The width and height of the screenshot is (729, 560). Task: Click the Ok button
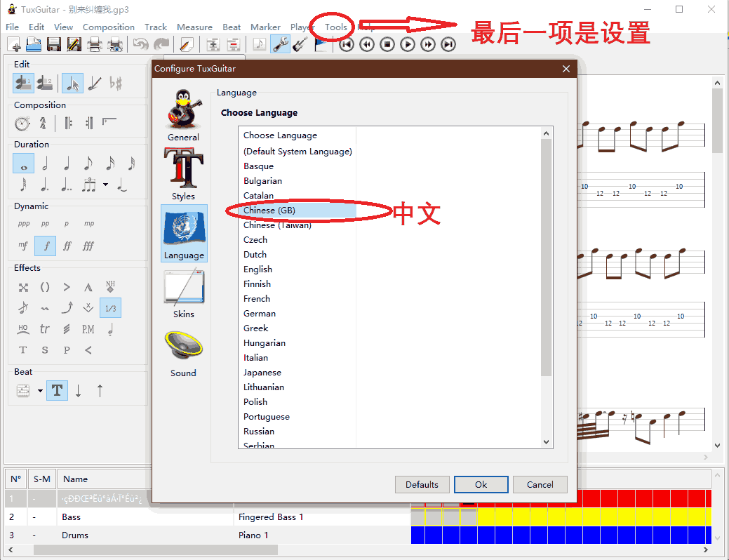pos(481,484)
